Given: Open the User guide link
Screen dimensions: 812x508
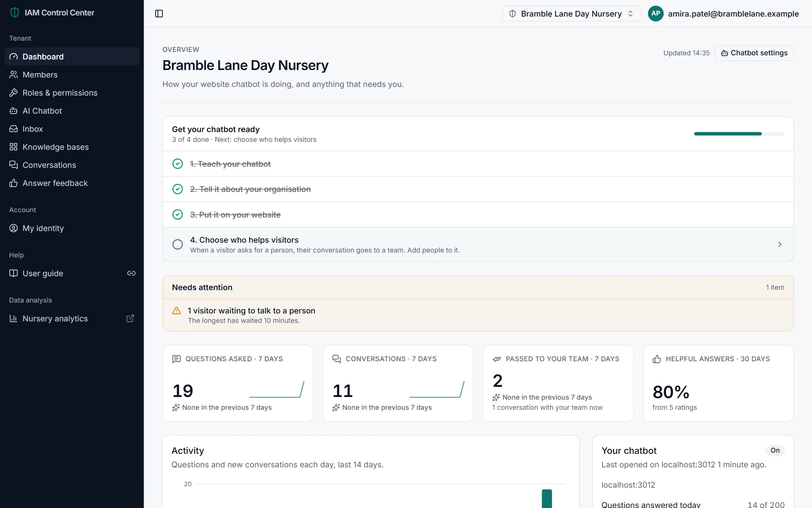Looking at the screenshot, I should [x=72, y=273].
